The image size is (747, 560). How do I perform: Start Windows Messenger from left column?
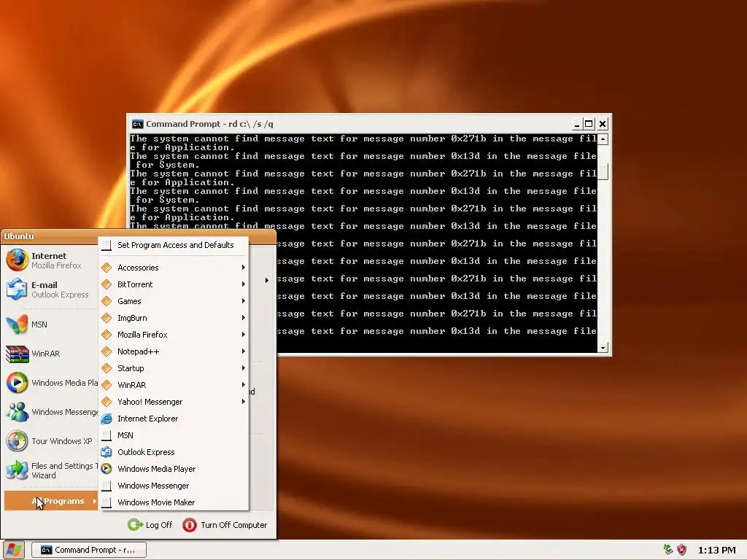[50, 412]
